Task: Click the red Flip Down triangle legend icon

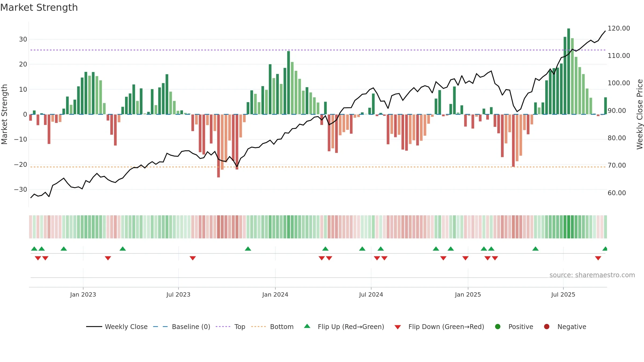Action: (398, 327)
